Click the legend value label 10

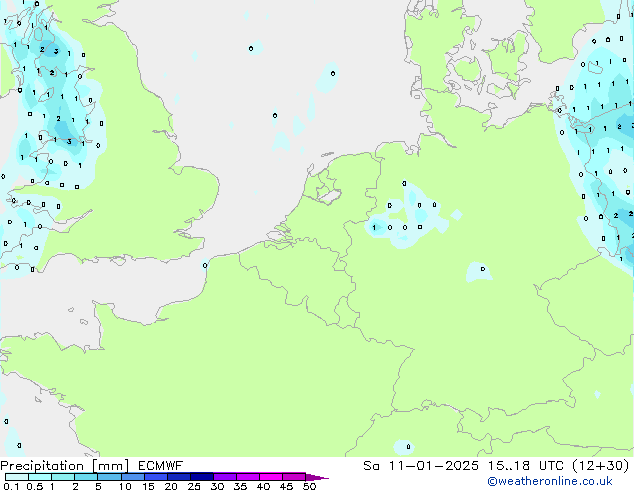pos(124,487)
